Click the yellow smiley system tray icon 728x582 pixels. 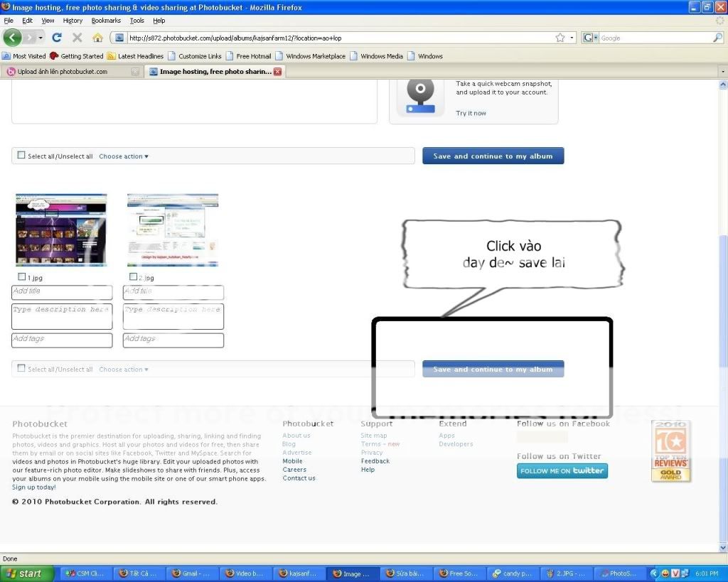[x=665, y=573]
